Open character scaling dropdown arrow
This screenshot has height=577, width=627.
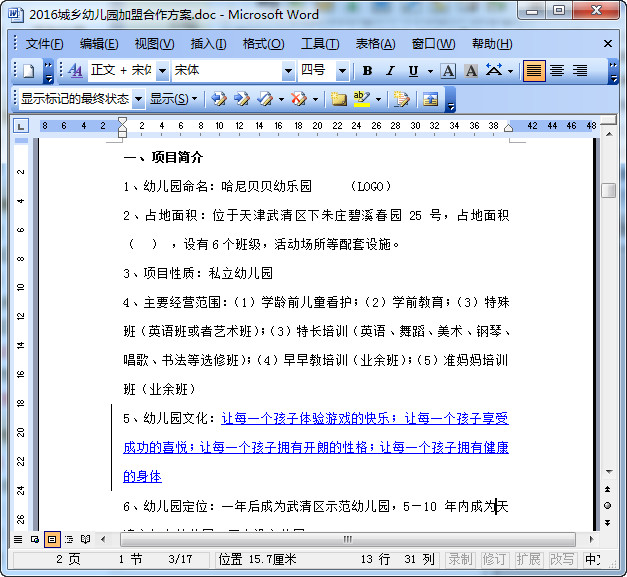pyautogui.click(x=510, y=71)
